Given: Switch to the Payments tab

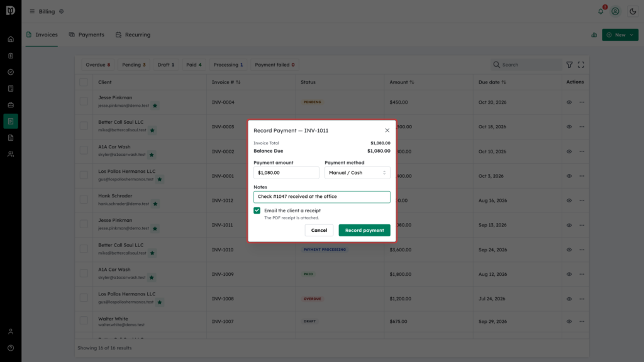Looking at the screenshot, I should click(x=87, y=35).
